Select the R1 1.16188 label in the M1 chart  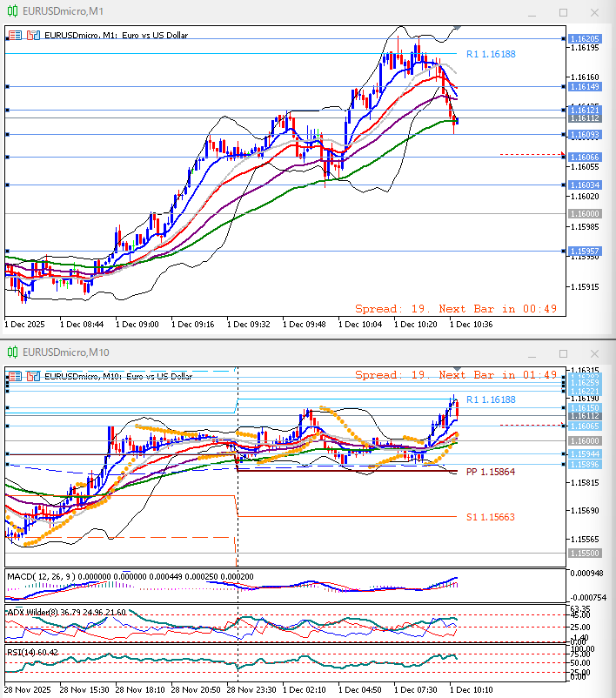click(x=490, y=54)
